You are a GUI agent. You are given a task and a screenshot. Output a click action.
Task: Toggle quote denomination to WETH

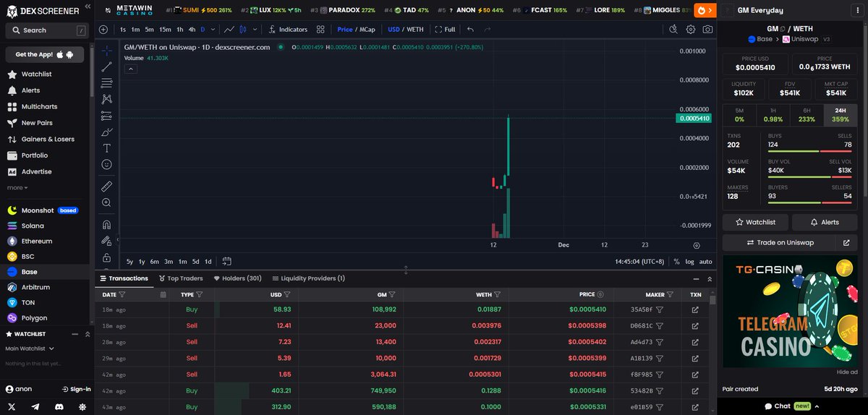[x=416, y=30]
